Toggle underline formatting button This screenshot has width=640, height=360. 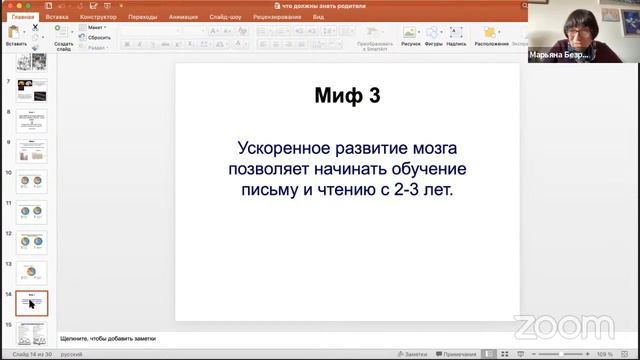pyautogui.click(x=153, y=44)
